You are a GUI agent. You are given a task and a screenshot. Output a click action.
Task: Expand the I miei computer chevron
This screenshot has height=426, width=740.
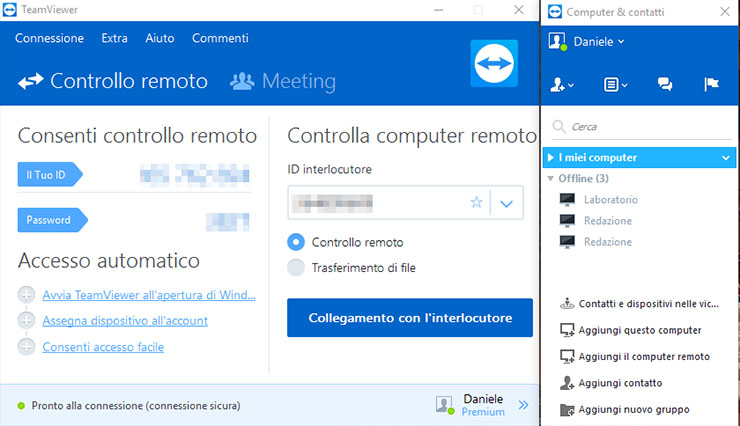(726, 158)
